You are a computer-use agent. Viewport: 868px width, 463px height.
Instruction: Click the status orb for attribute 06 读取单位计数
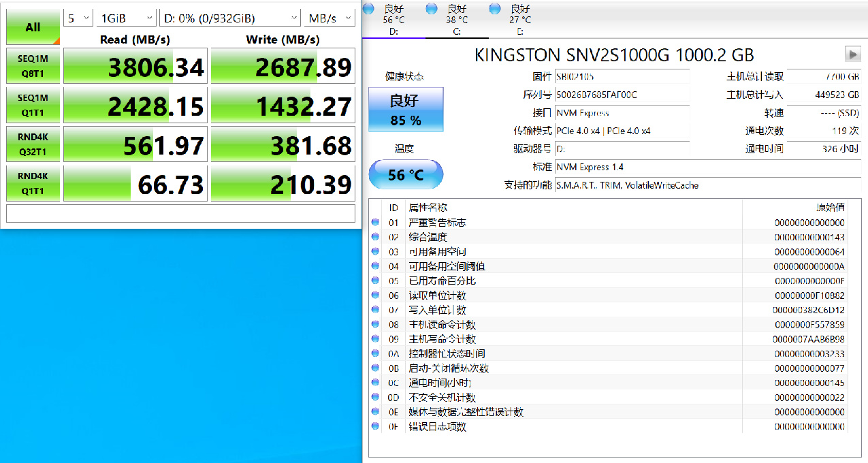[x=375, y=295]
